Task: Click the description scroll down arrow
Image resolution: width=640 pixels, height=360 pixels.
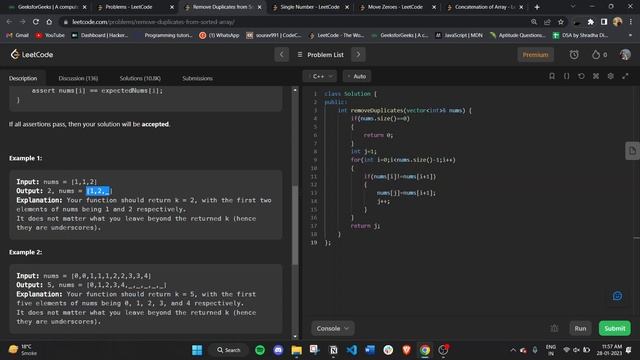Action: pyautogui.click(x=295, y=336)
